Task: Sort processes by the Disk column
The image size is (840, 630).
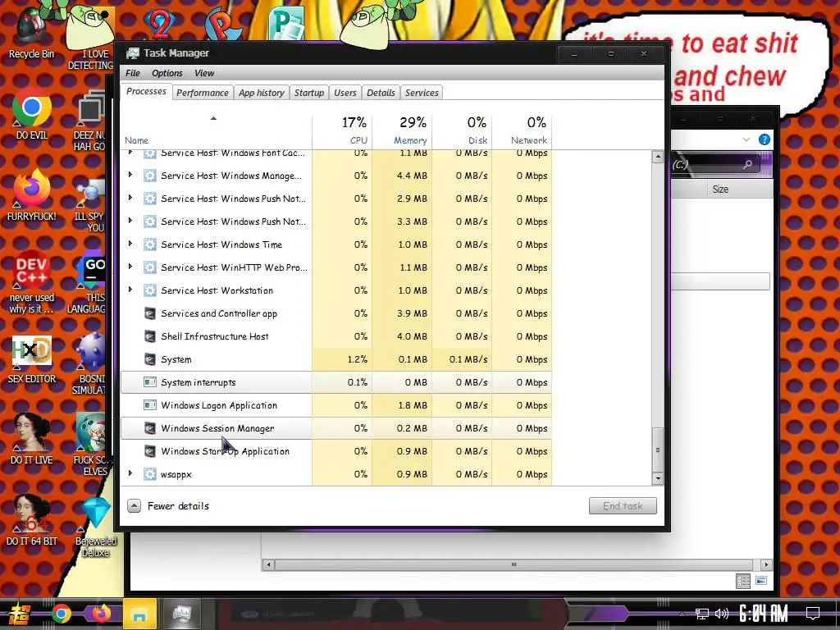Action: coord(463,130)
